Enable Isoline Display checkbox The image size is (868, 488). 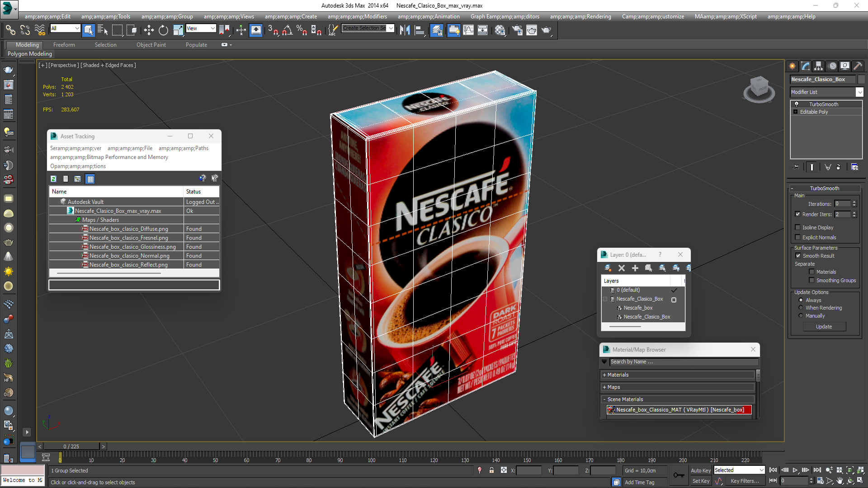(x=797, y=227)
